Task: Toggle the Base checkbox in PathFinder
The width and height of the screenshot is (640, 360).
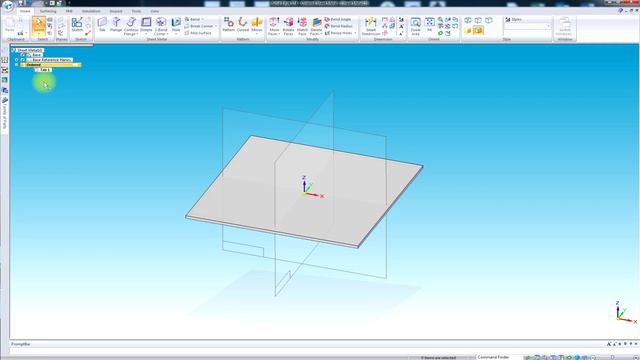Action: coord(23,55)
